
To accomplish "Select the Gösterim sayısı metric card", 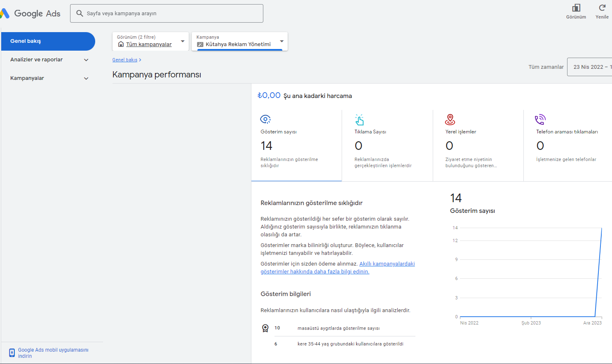I will (297, 145).
